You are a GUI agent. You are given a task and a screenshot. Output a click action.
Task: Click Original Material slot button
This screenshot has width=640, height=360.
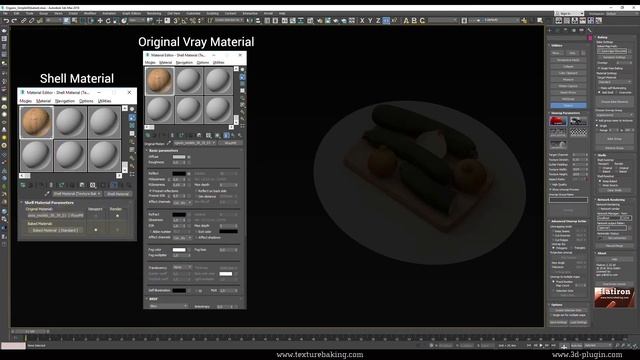pos(55,216)
